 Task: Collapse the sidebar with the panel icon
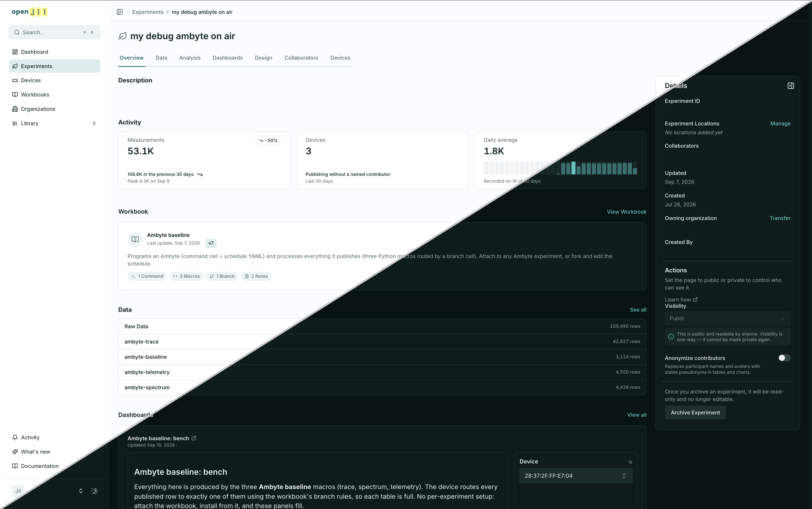coord(120,12)
